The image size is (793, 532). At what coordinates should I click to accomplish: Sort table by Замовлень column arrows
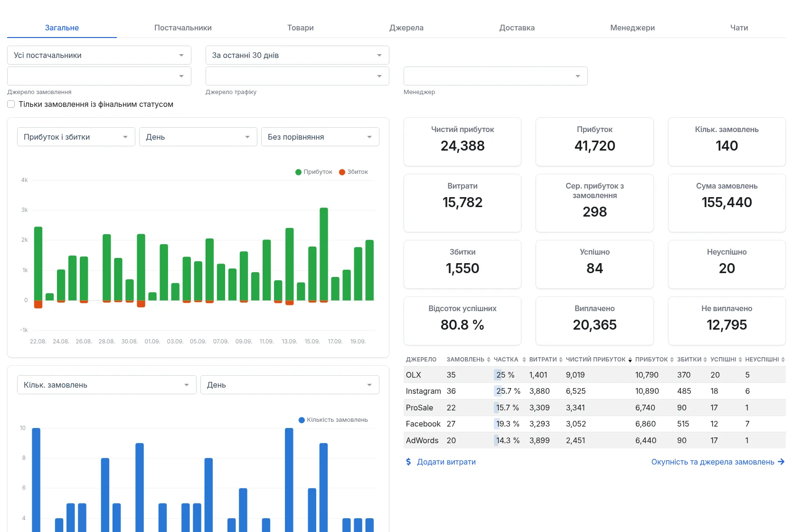tap(489, 360)
